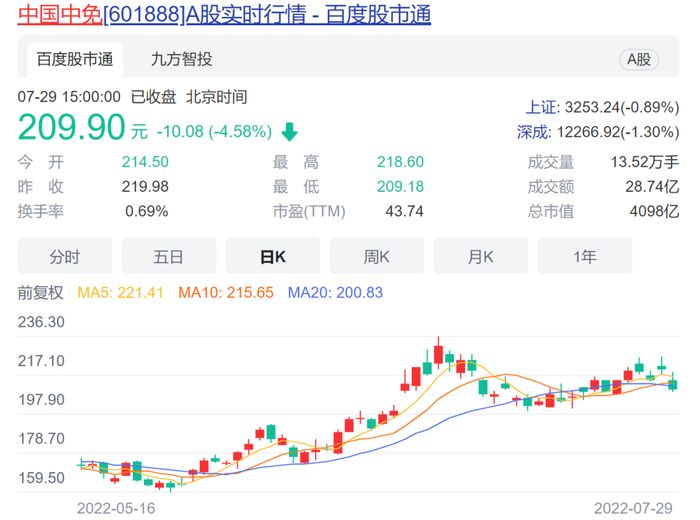Screen dimensions: 700x520
Task: Select the 月K chart tab
Action: pos(481,256)
